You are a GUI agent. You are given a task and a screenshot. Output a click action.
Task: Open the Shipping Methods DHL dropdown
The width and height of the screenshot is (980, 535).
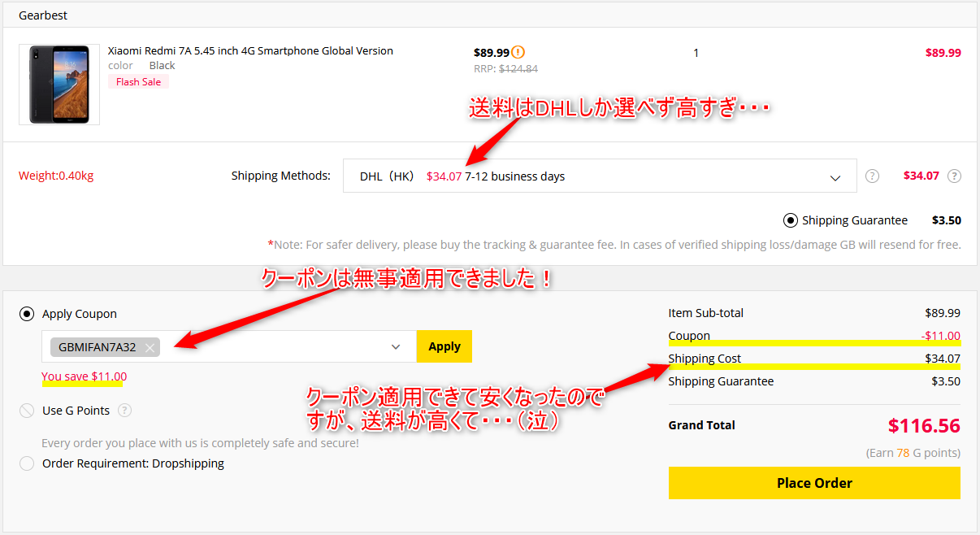600,176
